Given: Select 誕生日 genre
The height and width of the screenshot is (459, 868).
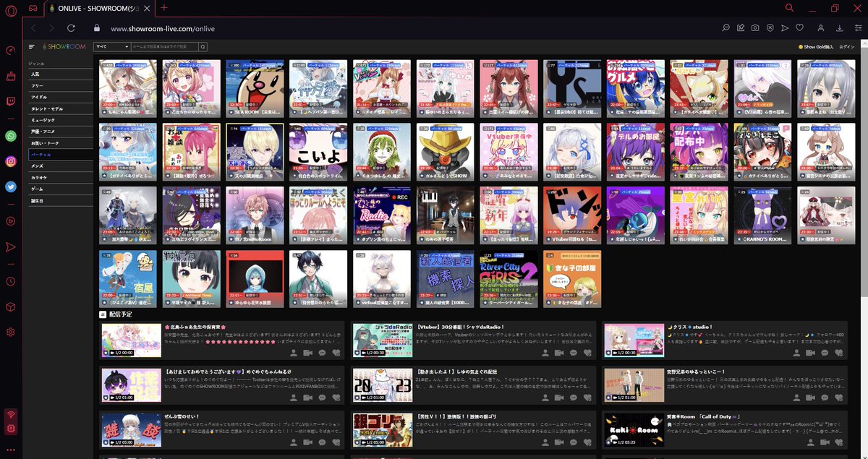Looking at the screenshot, I should (x=60, y=201).
